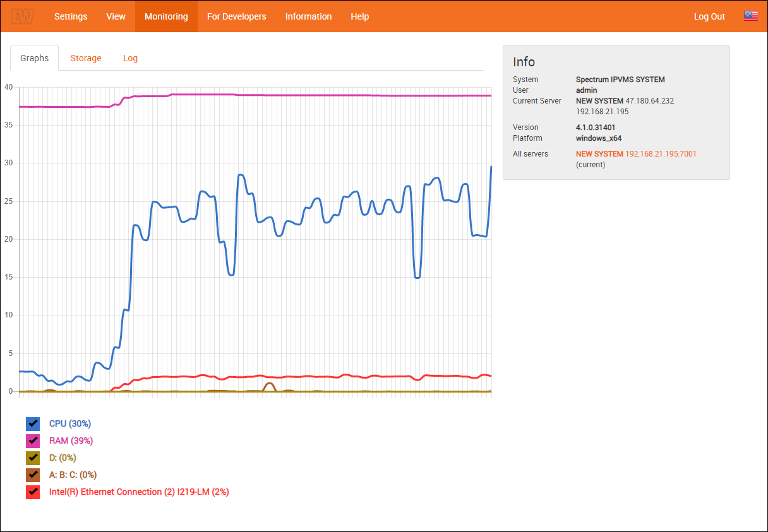Open the View menu
768x532 pixels.
click(x=116, y=16)
